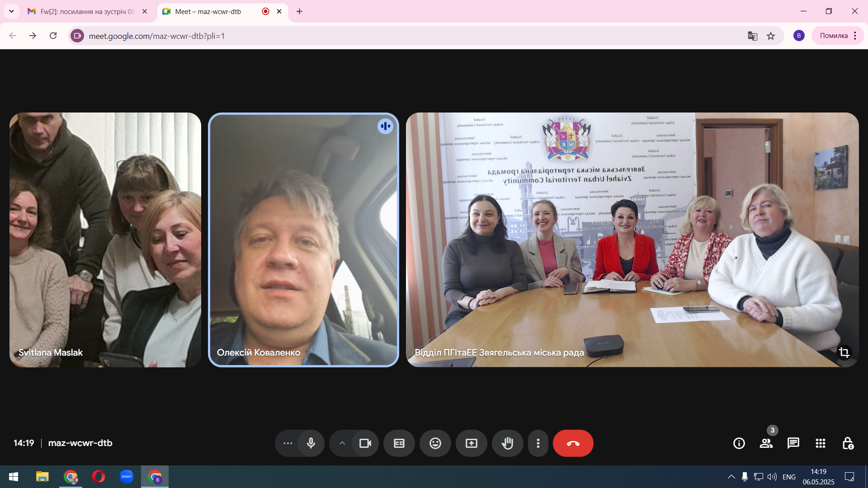
Task: Click the present screen icon
Action: tap(471, 443)
